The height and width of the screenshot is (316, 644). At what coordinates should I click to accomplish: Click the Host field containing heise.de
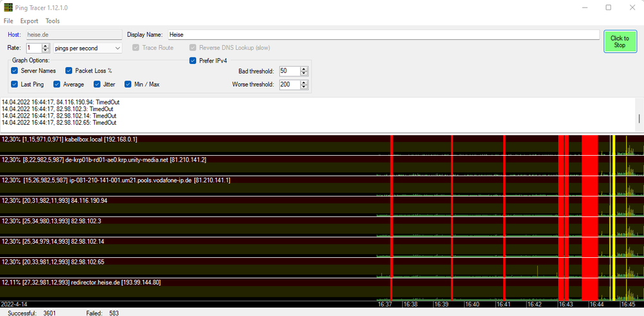[74, 34]
